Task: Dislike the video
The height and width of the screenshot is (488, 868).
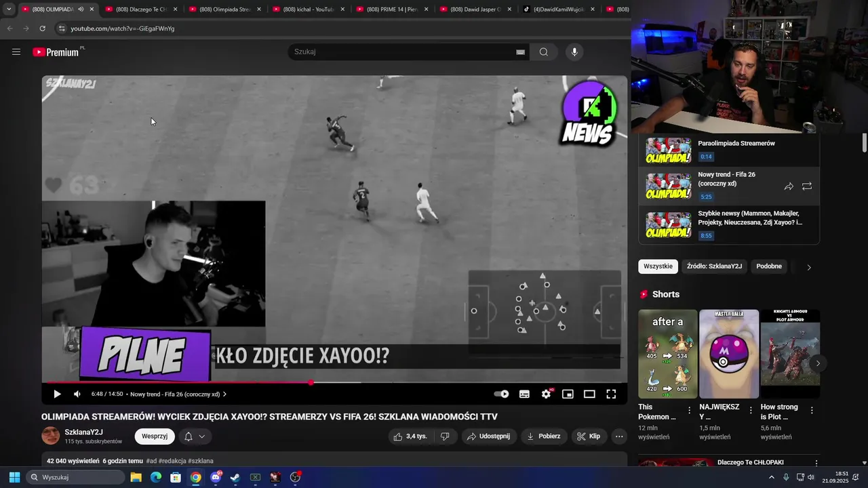Action: [445, 436]
